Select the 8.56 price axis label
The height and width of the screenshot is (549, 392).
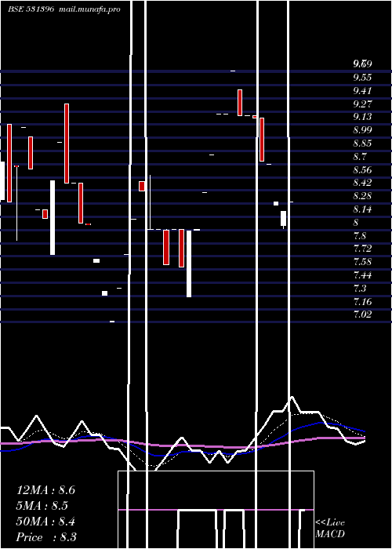(x=362, y=170)
